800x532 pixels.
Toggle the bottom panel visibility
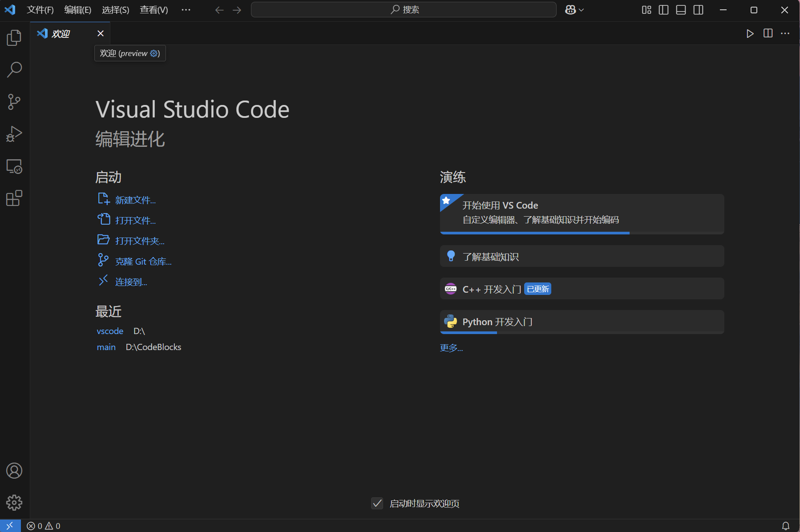pyautogui.click(x=681, y=10)
